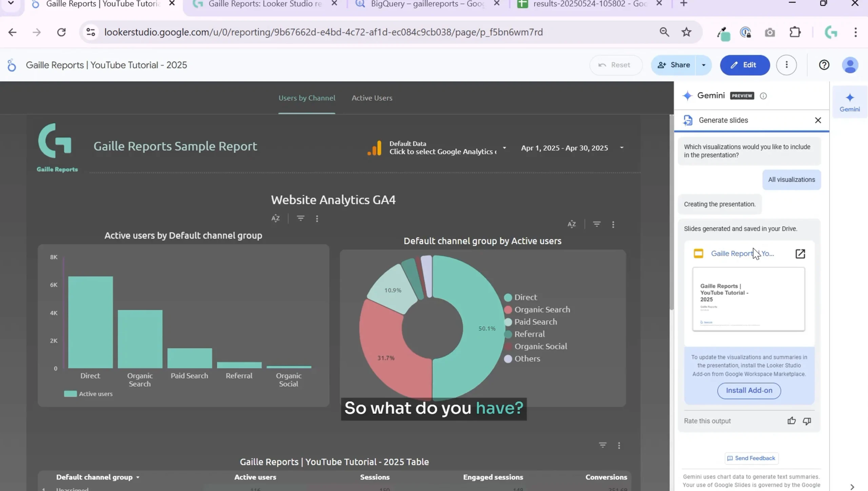868x491 pixels.
Task: Open the donut chart more options menu
Action: point(613,224)
